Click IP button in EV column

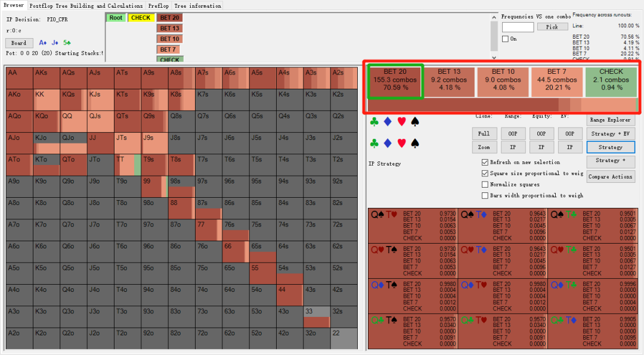click(570, 147)
